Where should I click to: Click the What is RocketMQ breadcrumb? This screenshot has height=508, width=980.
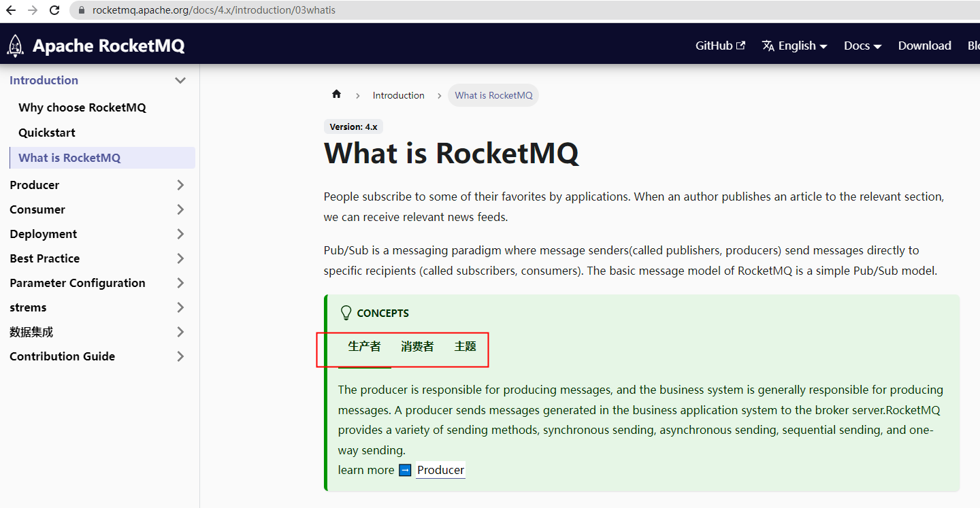click(493, 95)
